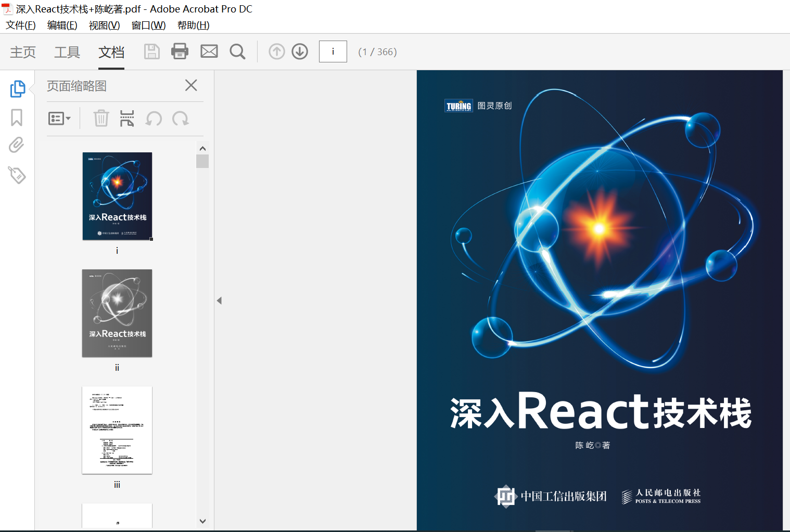Go to next page arrow

(300, 51)
